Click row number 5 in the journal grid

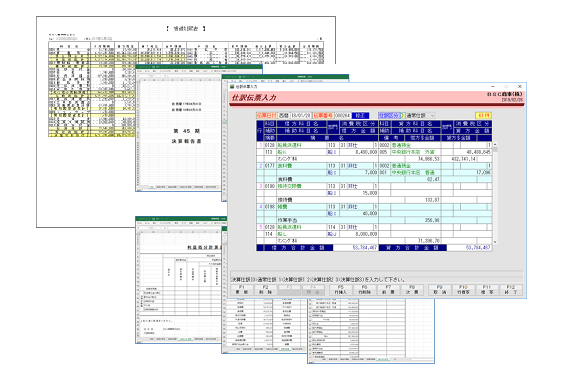(x=260, y=227)
